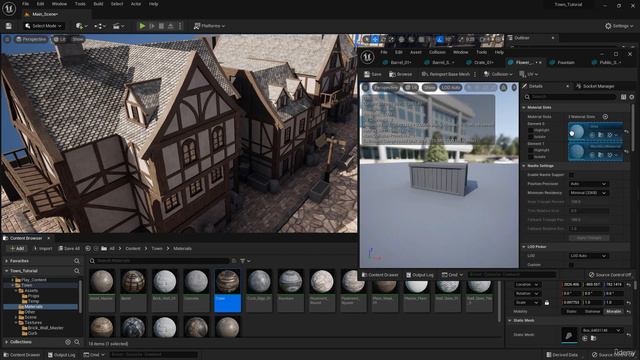Click Reimport Base Mesh button
This screenshot has width=640, height=360.
(446, 74)
